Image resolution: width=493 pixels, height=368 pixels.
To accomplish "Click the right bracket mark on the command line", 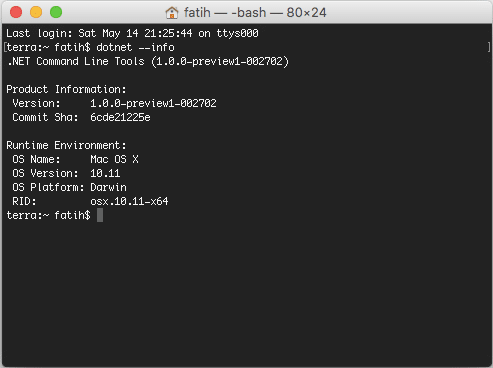I will (489, 47).
